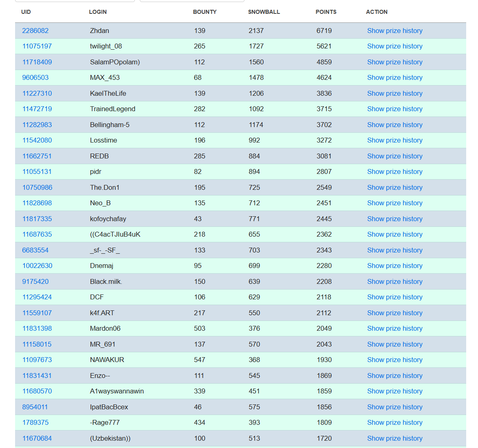478x448 pixels.
Task: Click UID 11718409 link
Action: coord(37,62)
